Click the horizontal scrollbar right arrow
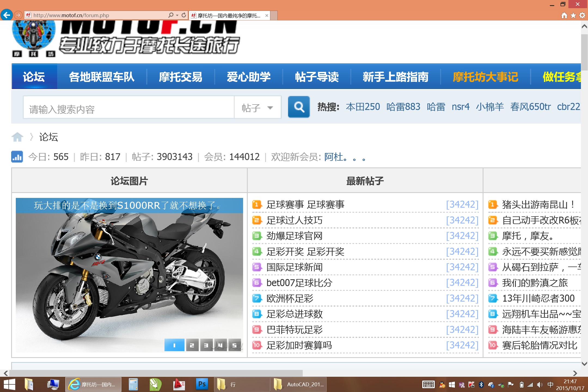 point(575,373)
